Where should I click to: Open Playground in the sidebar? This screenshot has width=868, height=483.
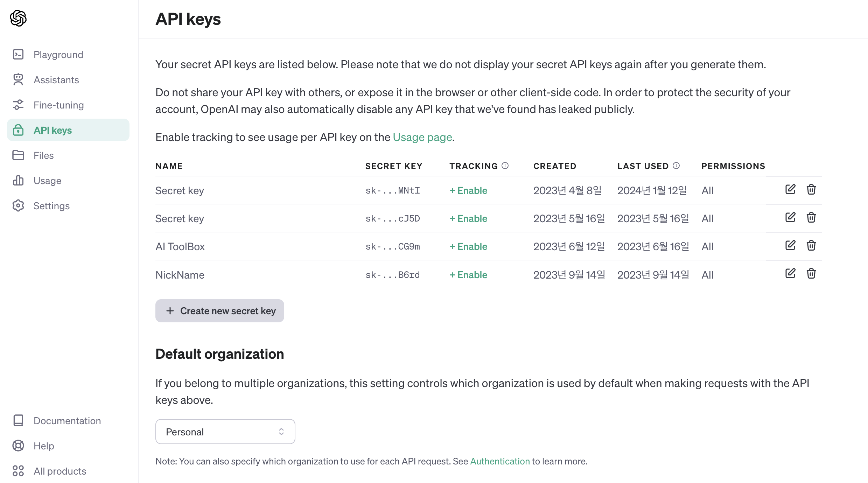(x=58, y=55)
